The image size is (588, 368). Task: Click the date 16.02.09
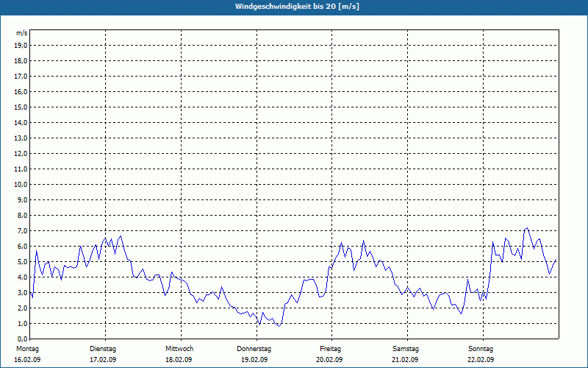pos(27,360)
